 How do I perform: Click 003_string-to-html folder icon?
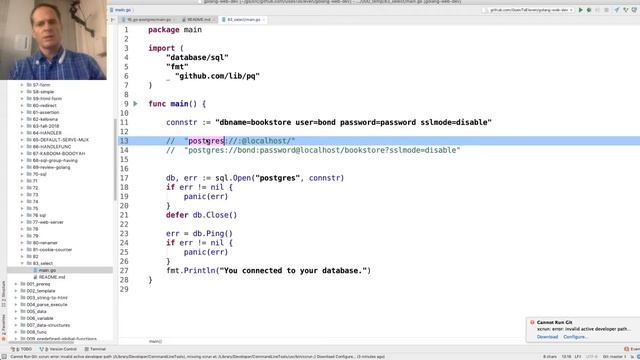(23, 298)
